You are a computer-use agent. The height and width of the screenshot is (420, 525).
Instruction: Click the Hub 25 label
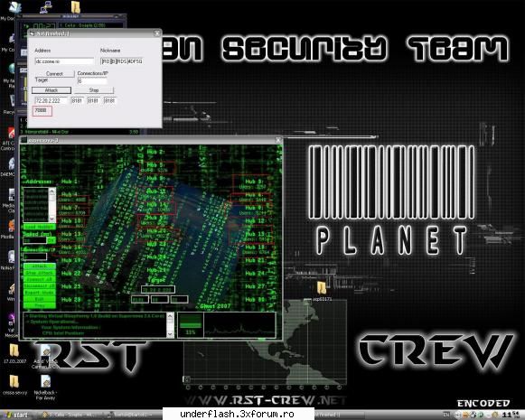(71, 286)
